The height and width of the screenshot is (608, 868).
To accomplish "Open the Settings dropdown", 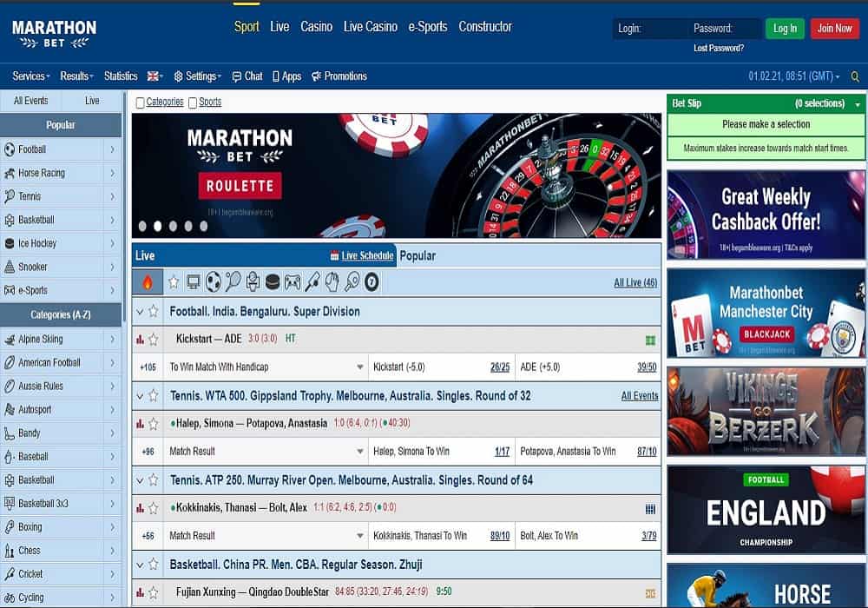I will [x=198, y=76].
